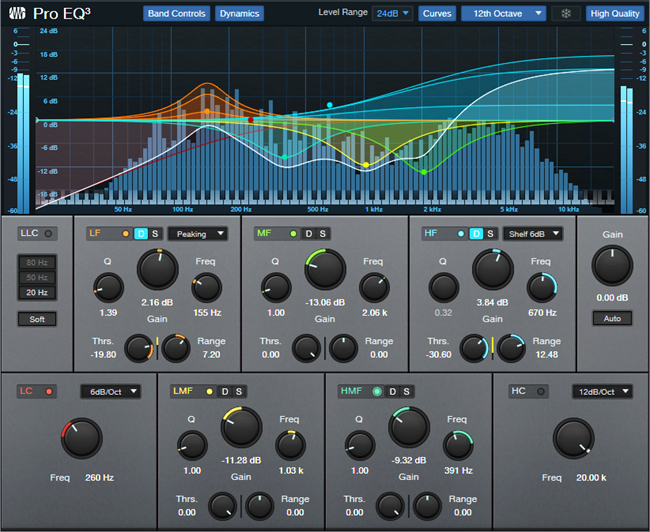This screenshot has width=650, height=532.
Task: Toggle the HMF band enable dot
Action: (x=377, y=391)
